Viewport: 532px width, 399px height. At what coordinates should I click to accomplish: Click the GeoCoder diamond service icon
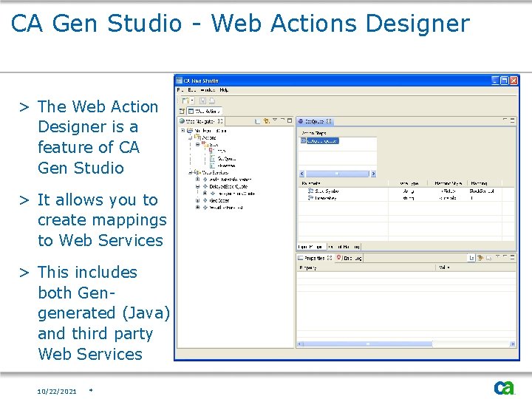[x=205, y=200]
